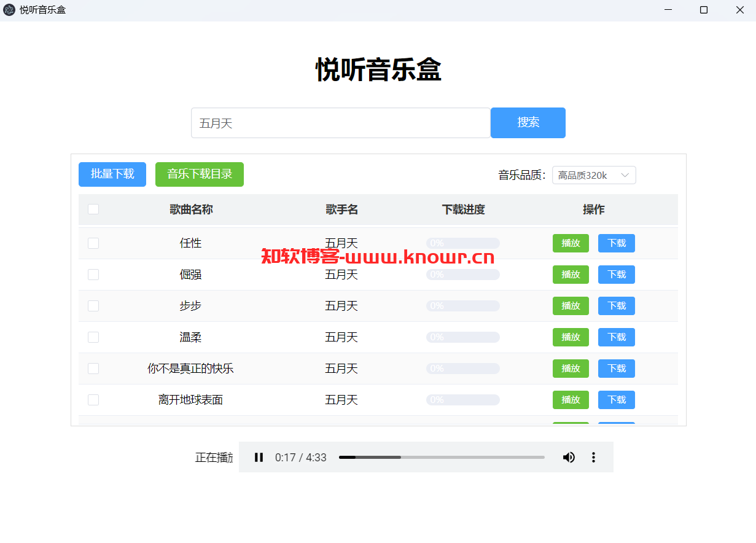This screenshot has width=756, height=543.
Task: Download the song 步步
Action: [617, 306]
